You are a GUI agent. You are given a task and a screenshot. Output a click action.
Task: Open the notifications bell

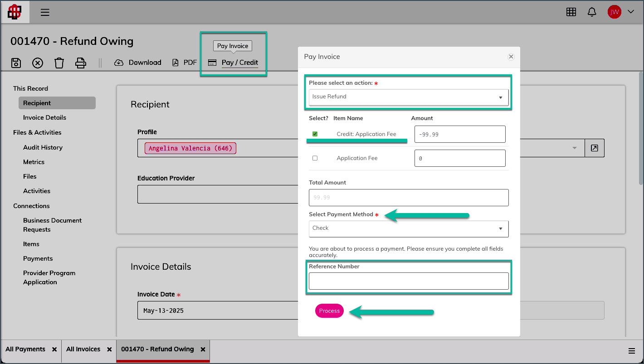pos(592,12)
